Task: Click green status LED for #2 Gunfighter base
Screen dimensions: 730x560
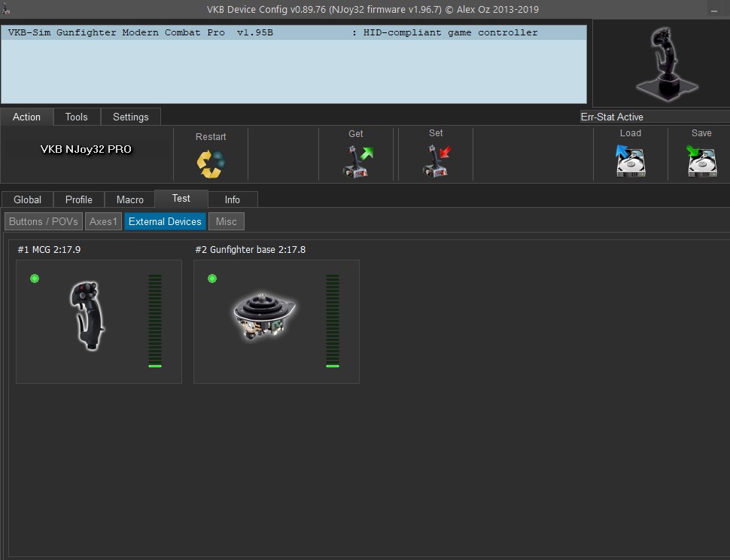Action: pyautogui.click(x=212, y=278)
